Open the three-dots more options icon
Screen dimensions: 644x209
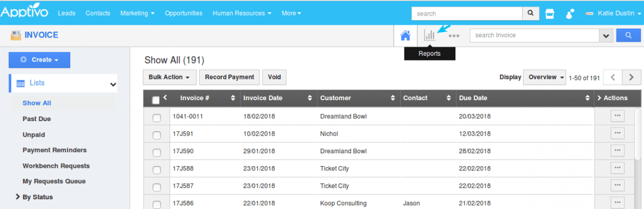(454, 36)
